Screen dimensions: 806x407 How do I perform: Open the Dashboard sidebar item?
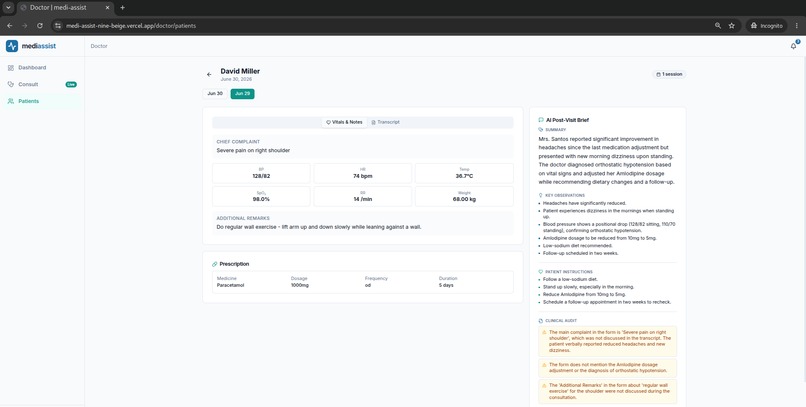41,67
